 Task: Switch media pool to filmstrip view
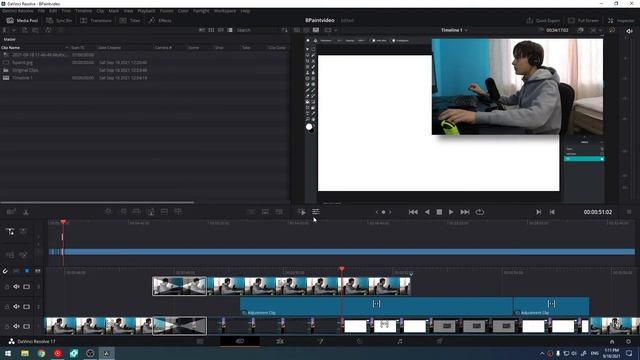click(220, 30)
